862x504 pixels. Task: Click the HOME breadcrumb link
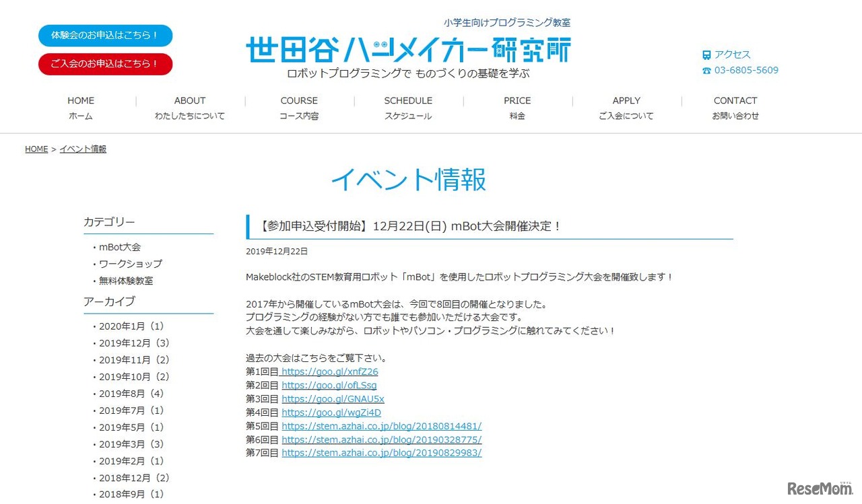(36, 149)
